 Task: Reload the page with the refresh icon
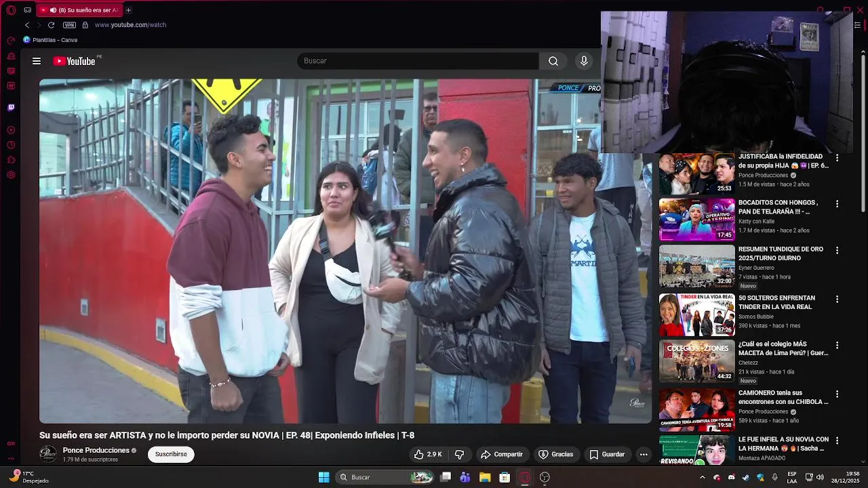click(x=51, y=25)
